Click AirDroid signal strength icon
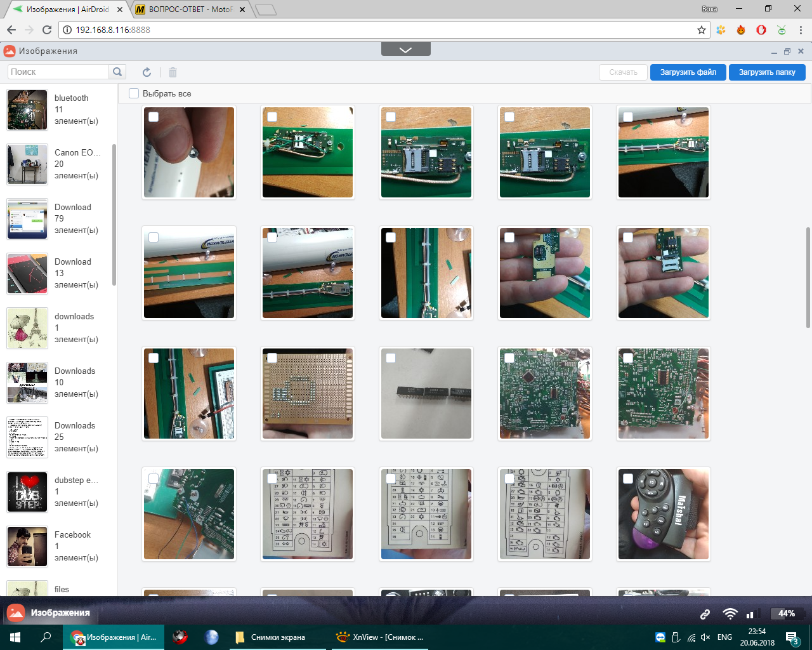 tap(752, 614)
